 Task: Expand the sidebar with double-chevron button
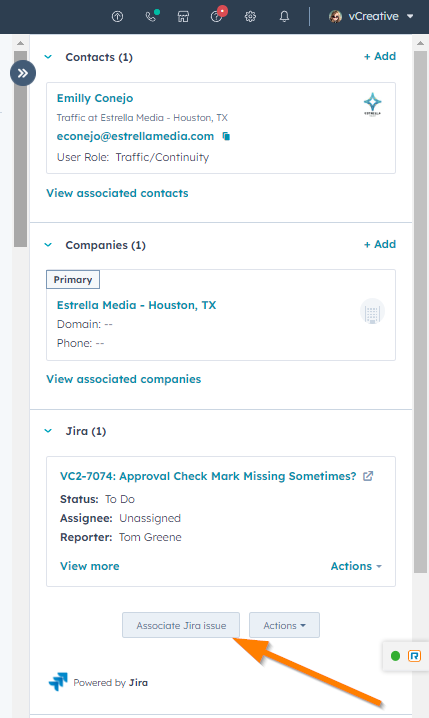pyautogui.click(x=23, y=73)
